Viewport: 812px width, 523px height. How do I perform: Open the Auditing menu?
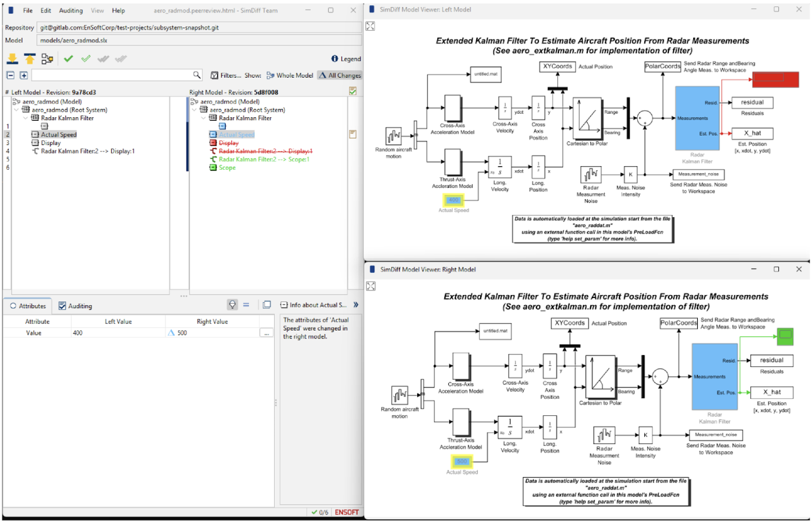[71, 11]
